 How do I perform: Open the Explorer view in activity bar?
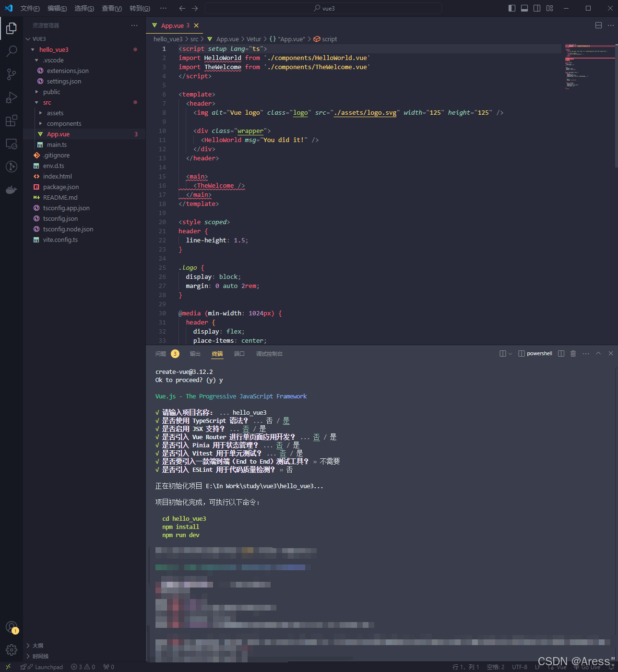point(12,28)
